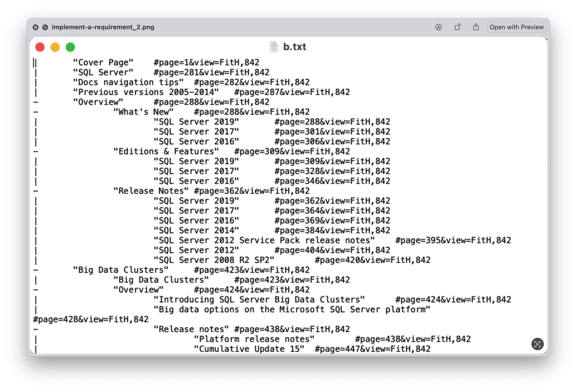Toggle the Live Text button
The width and height of the screenshot is (577, 392).
click(537, 344)
